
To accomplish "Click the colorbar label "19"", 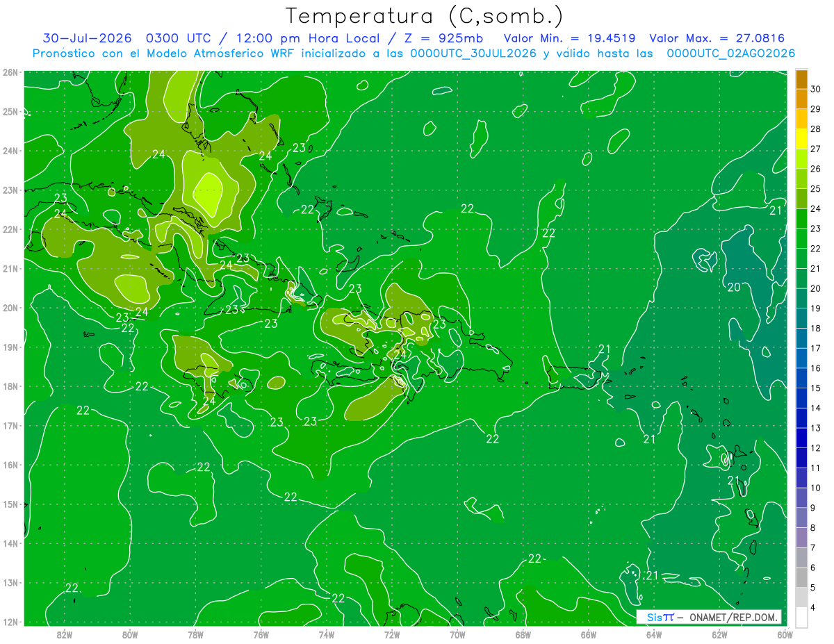I will click(x=816, y=308).
